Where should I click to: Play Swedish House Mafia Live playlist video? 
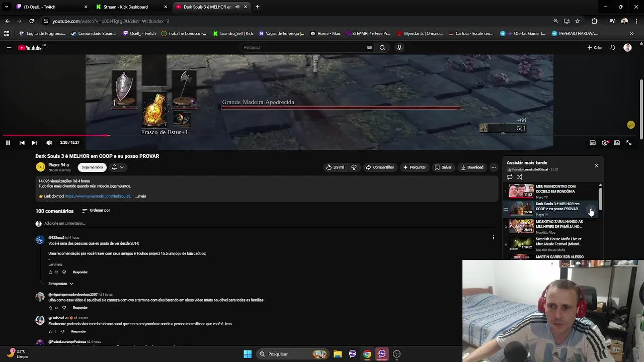point(548,244)
